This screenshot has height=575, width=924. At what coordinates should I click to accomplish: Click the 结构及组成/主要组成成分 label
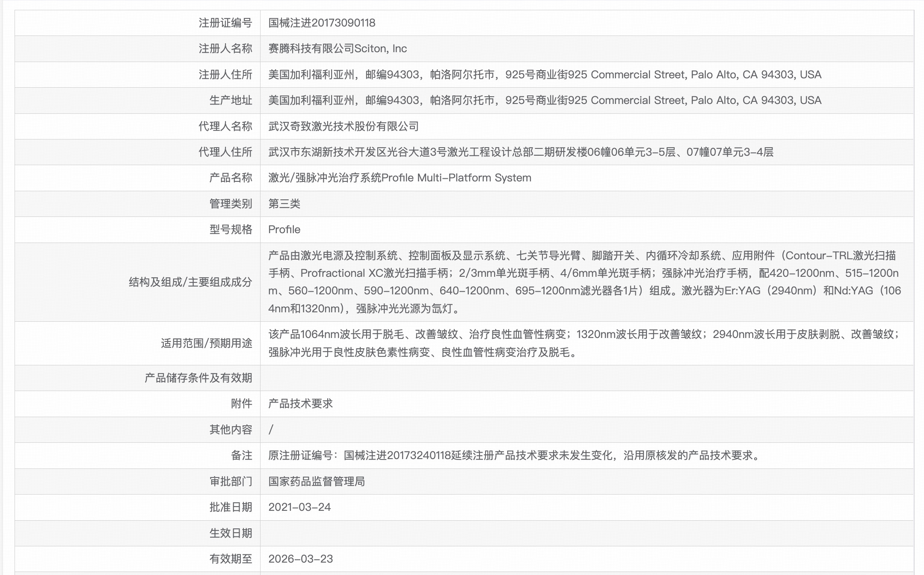tap(190, 282)
